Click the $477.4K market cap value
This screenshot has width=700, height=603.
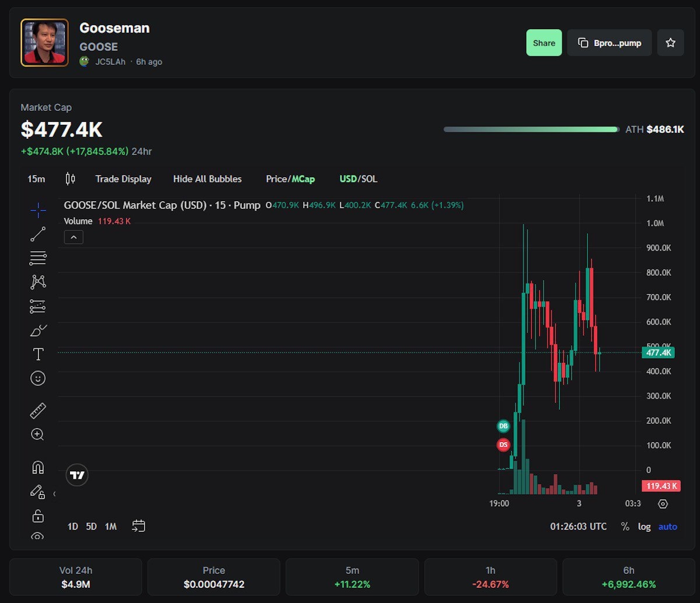pyautogui.click(x=61, y=129)
